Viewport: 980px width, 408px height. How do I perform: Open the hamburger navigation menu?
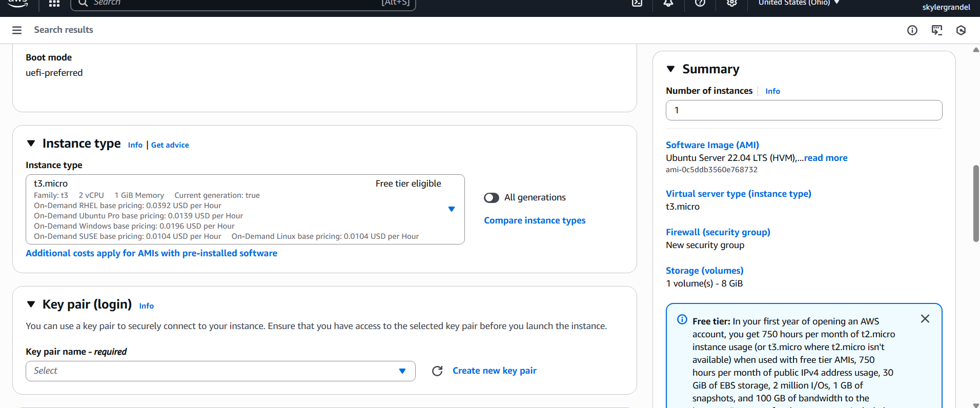click(x=17, y=30)
